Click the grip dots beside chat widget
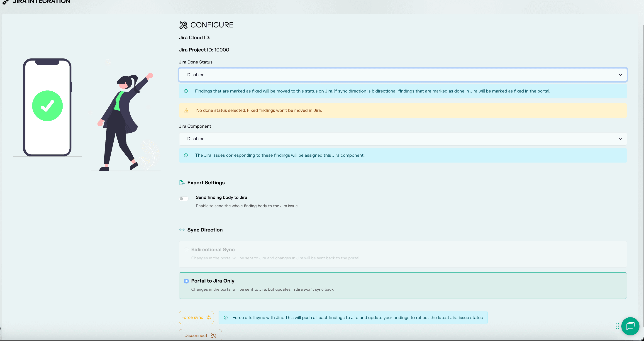The width and height of the screenshot is (644, 341). pos(617,326)
